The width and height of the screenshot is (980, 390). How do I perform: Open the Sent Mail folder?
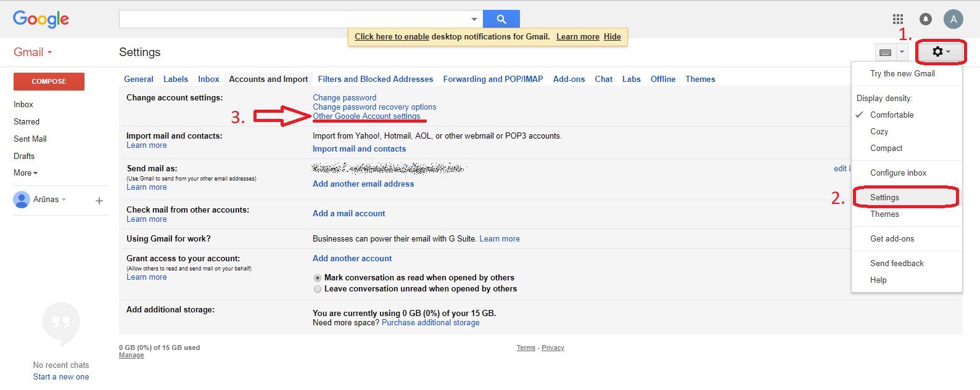(x=30, y=139)
